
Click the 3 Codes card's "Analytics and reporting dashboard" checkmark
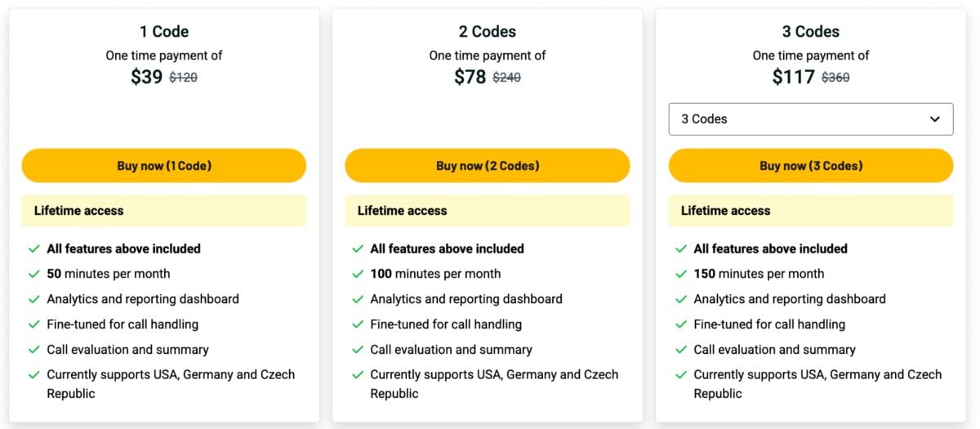pyautogui.click(x=681, y=299)
